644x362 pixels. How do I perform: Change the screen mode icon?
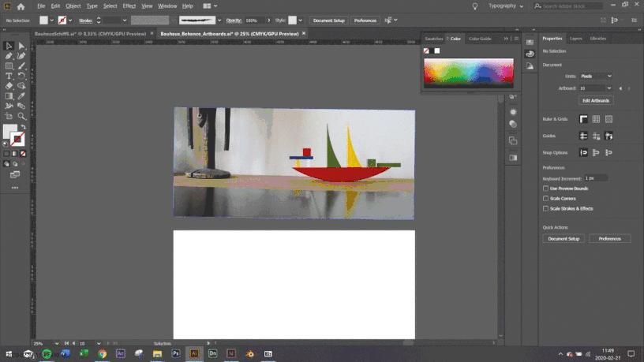pyautogui.click(x=15, y=175)
